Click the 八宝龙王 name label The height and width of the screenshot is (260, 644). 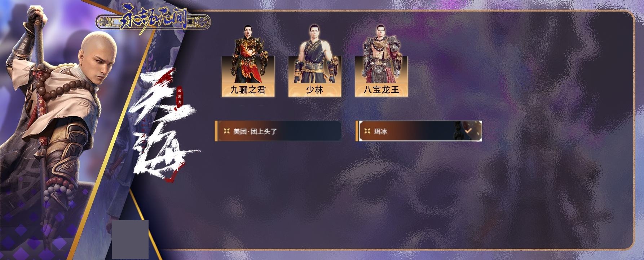[381, 90]
